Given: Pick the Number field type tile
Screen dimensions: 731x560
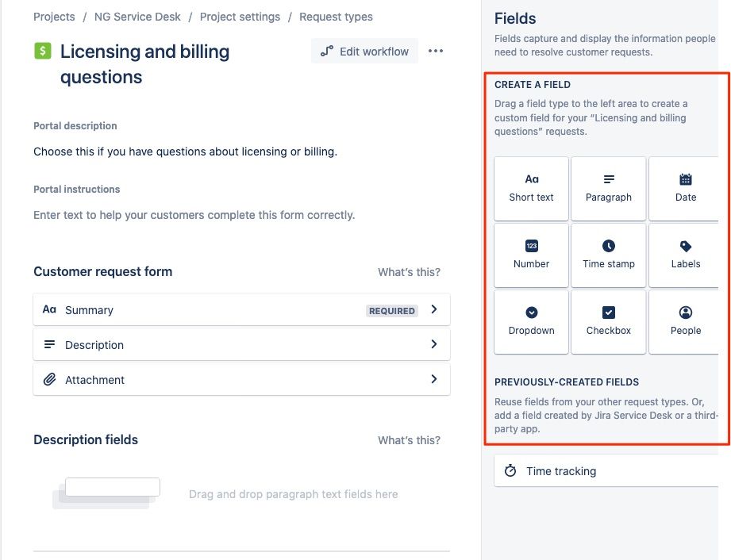Looking at the screenshot, I should pos(531,255).
